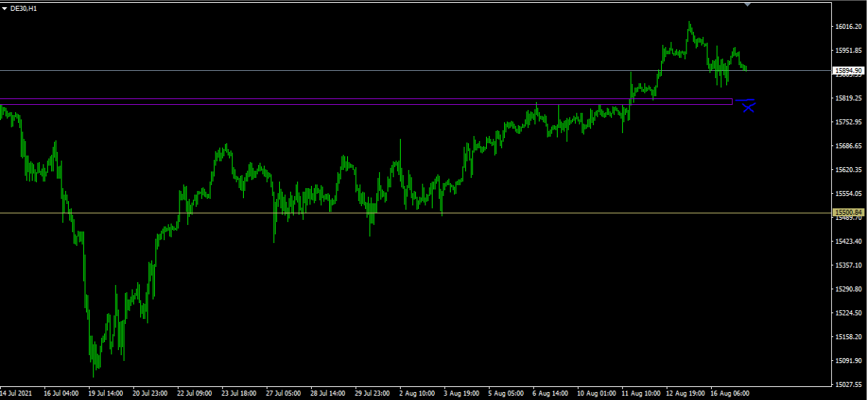Click the 15357.10 price axis label
This screenshot has height=400, width=868.
848,265
